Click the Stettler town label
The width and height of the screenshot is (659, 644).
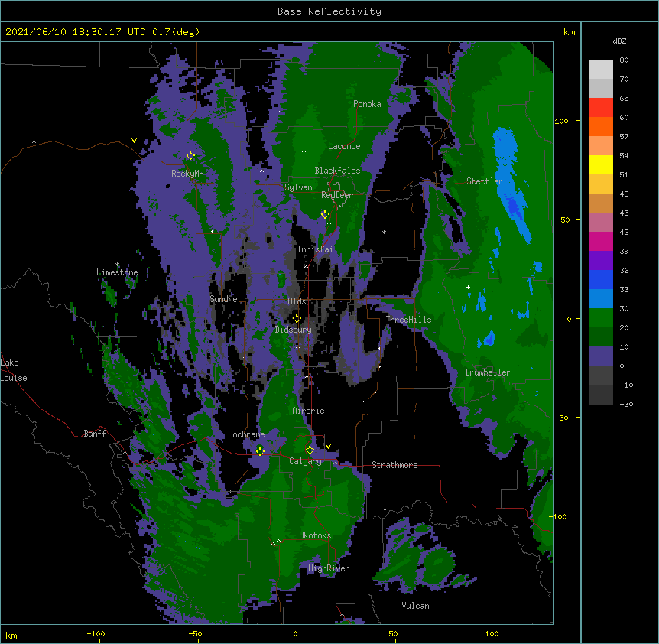485,181
